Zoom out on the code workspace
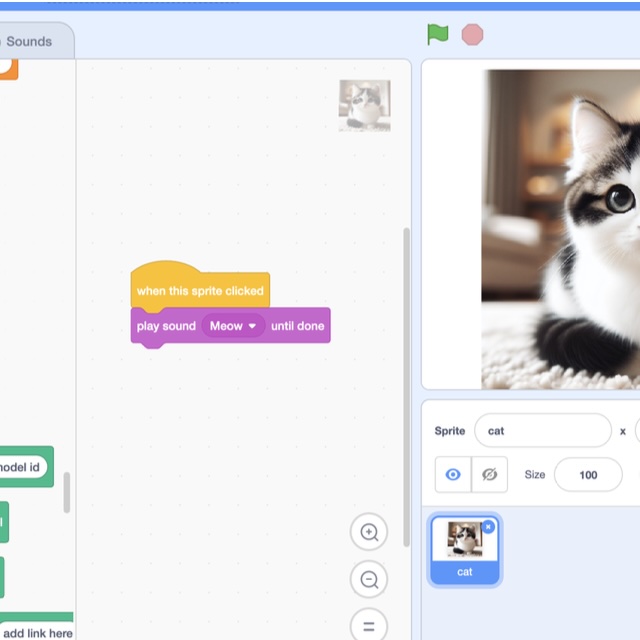Screen dimensions: 640x640 (369, 579)
